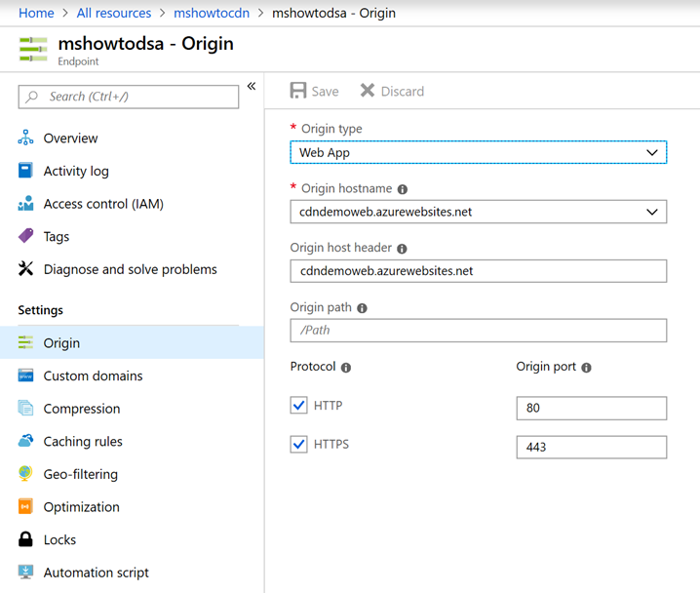Click the Compression documents icon
The width and height of the screenshot is (700, 593).
click(x=25, y=408)
